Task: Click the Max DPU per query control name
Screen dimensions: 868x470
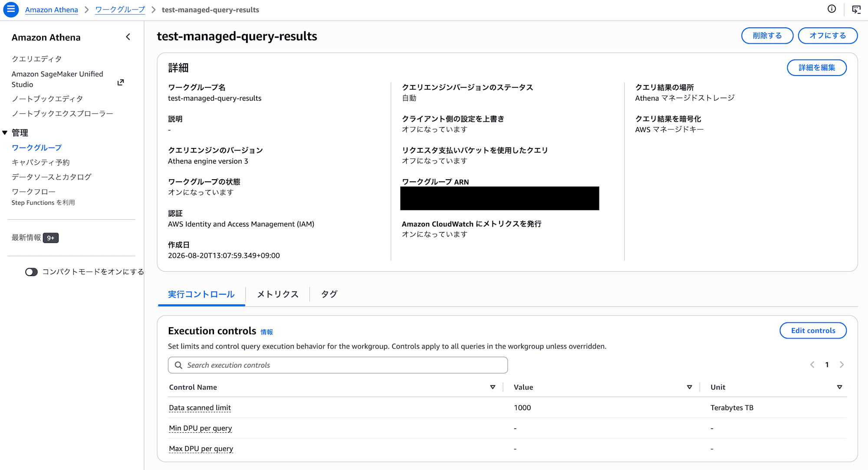Action: tap(201, 449)
